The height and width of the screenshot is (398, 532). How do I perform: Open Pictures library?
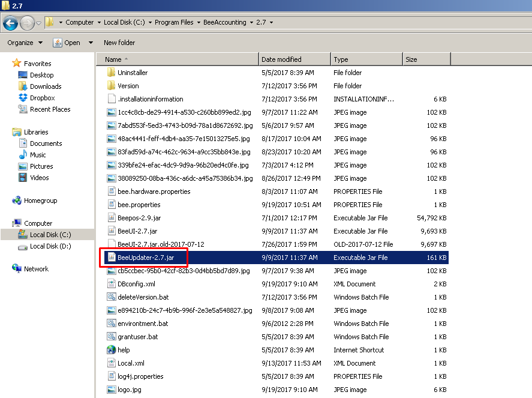pos(42,166)
